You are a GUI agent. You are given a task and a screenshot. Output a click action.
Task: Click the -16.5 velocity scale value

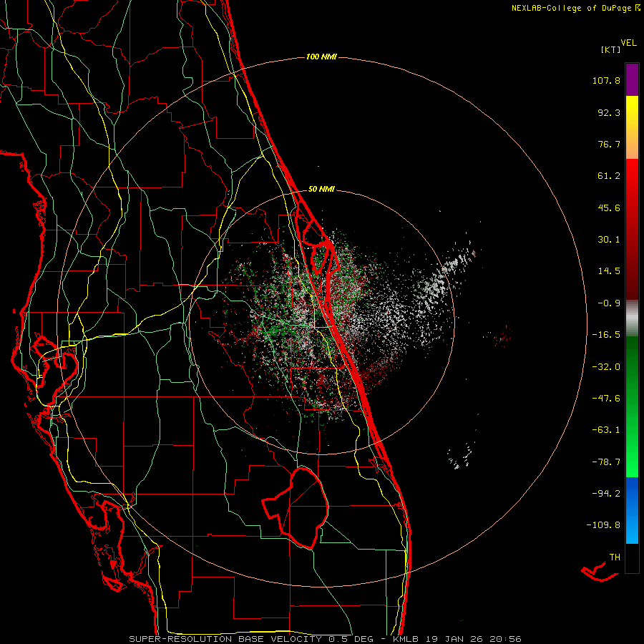pyautogui.click(x=606, y=335)
